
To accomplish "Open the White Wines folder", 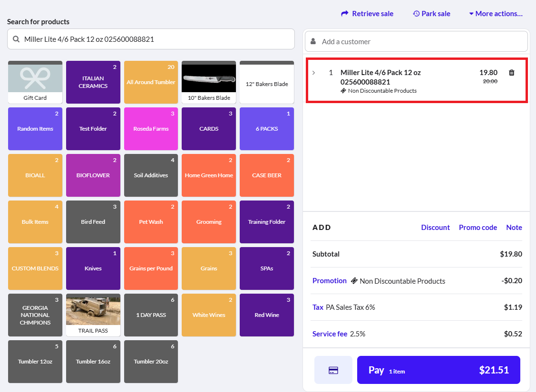I will (209, 315).
